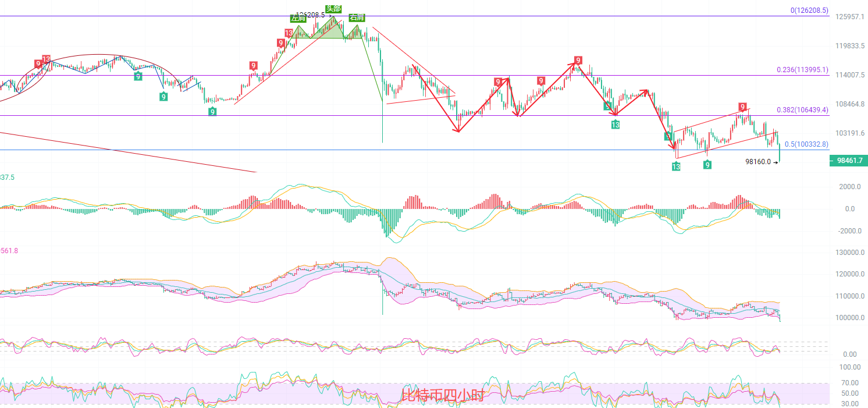Click red 9 marker above 0.382 Fibonacci line
Screen dimensions: 868x408
coord(742,107)
